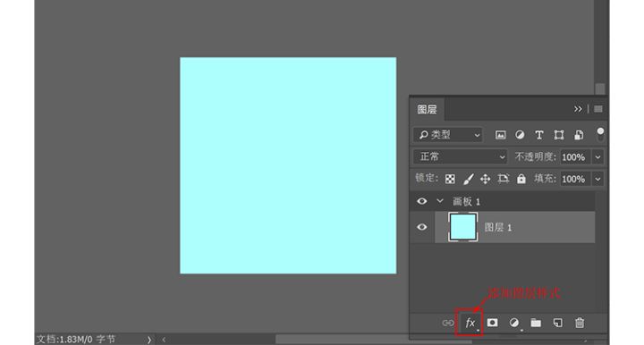
Task: Create new fill or adjustment layer
Action: (513, 323)
